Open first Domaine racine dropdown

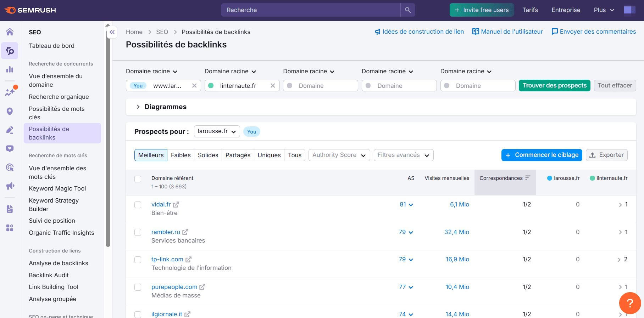(152, 71)
